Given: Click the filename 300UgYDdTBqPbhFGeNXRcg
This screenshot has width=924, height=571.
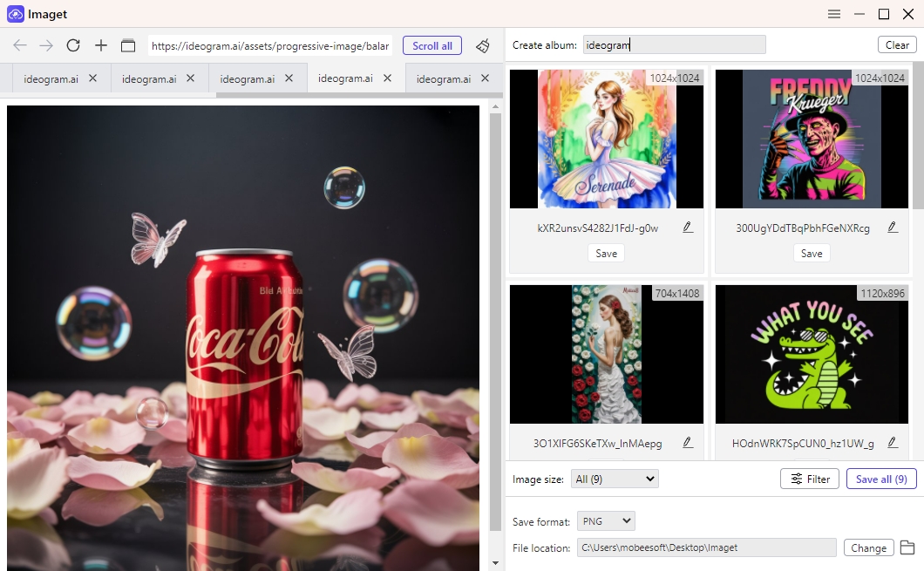Looking at the screenshot, I should pyautogui.click(x=803, y=228).
